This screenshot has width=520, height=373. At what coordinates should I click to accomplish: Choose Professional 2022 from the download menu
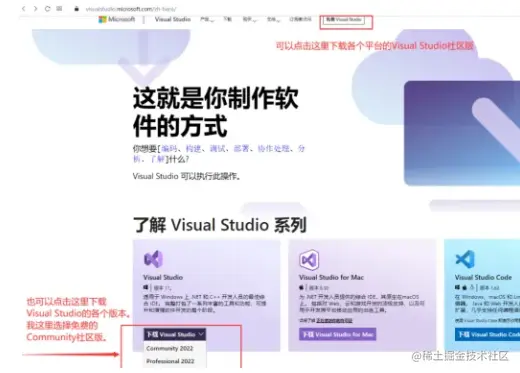[x=170, y=361]
